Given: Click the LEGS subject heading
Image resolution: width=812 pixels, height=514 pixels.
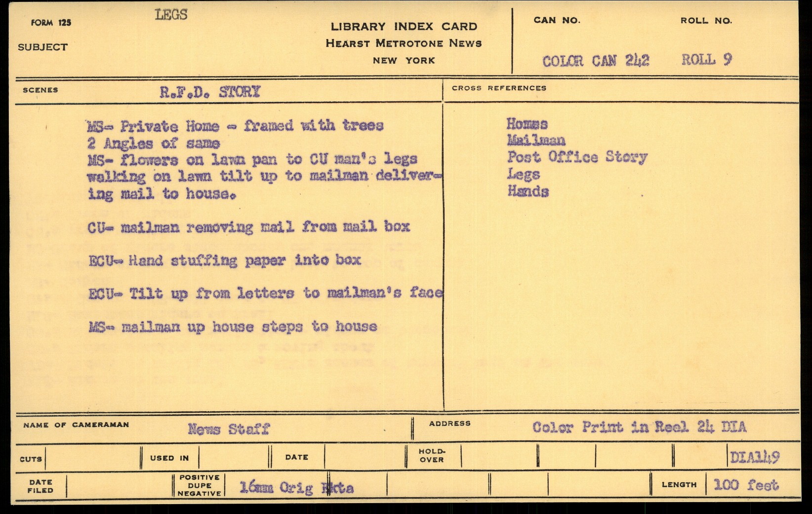Looking at the screenshot, I should 171,15.
